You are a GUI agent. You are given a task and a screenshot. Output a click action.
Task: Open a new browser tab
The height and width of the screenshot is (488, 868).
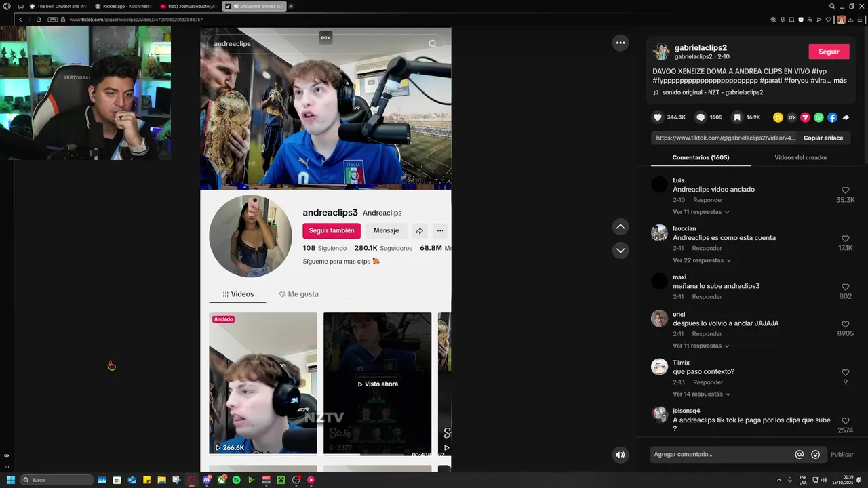pos(291,6)
